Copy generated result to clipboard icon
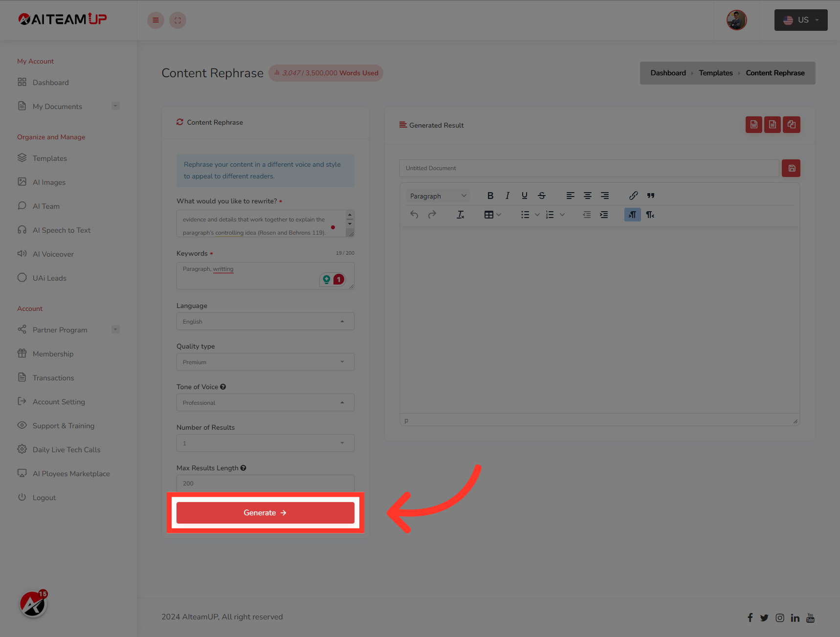Viewport: 840px width, 637px height. [791, 125]
